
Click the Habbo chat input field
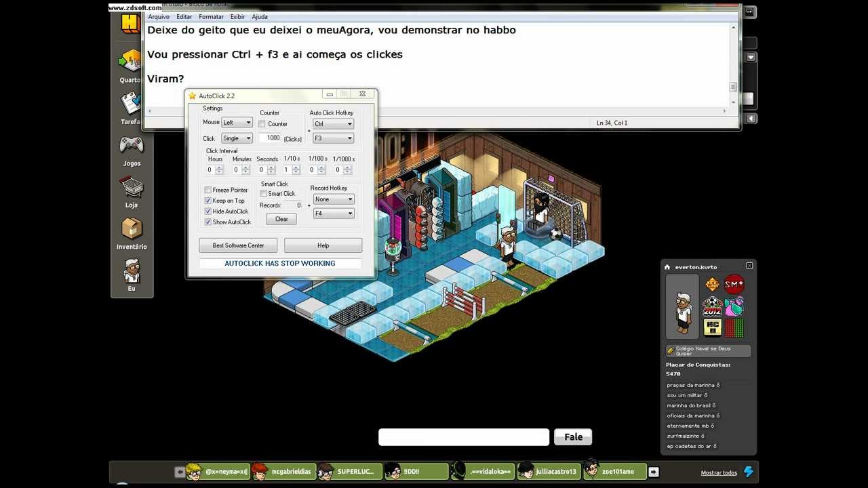point(464,437)
